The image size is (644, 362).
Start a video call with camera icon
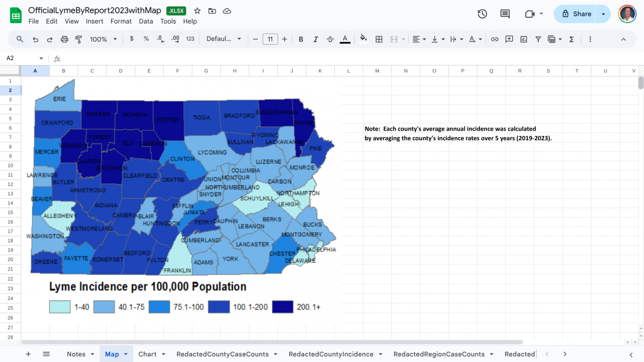[530, 14]
